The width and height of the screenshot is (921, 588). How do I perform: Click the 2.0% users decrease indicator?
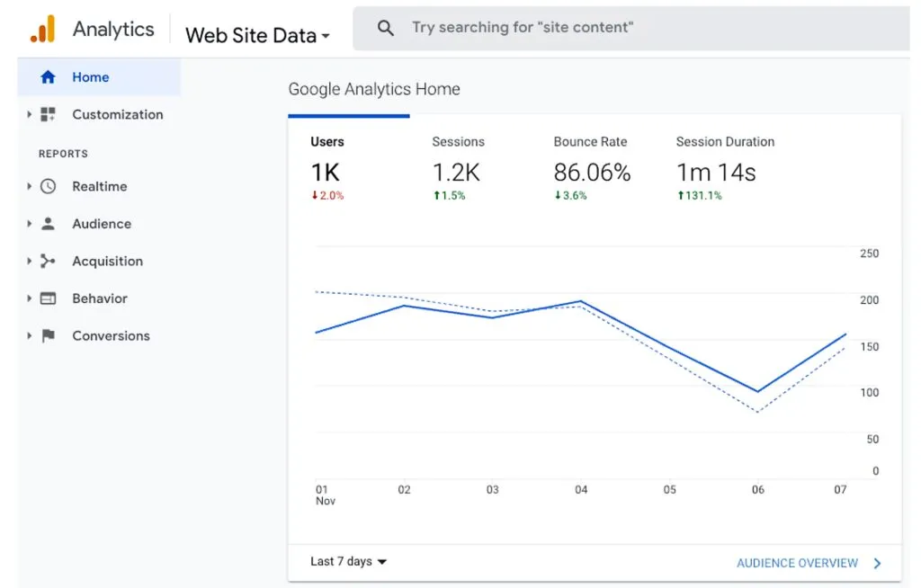coord(327,196)
